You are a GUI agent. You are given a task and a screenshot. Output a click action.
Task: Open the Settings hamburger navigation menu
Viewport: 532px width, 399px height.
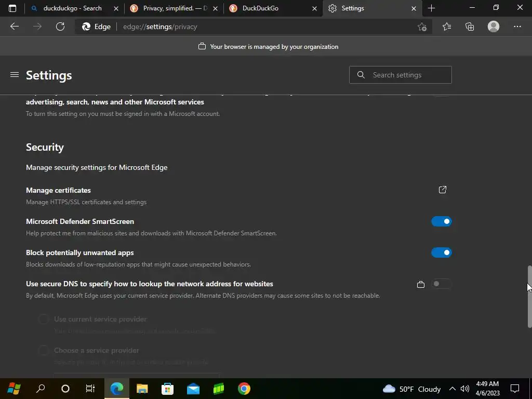pyautogui.click(x=14, y=75)
